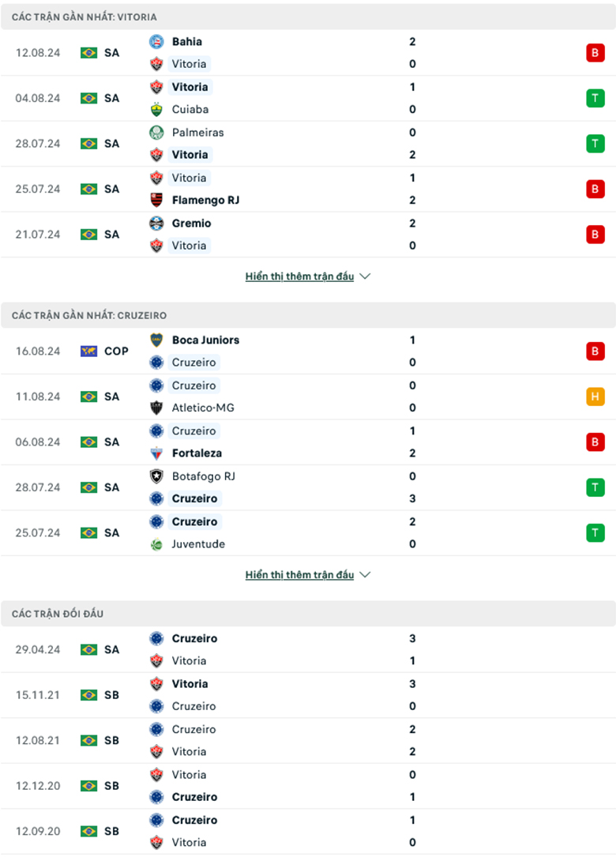
Task: Toggle the green T badge for Palmeiras match
Action: click(x=595, y=144)
